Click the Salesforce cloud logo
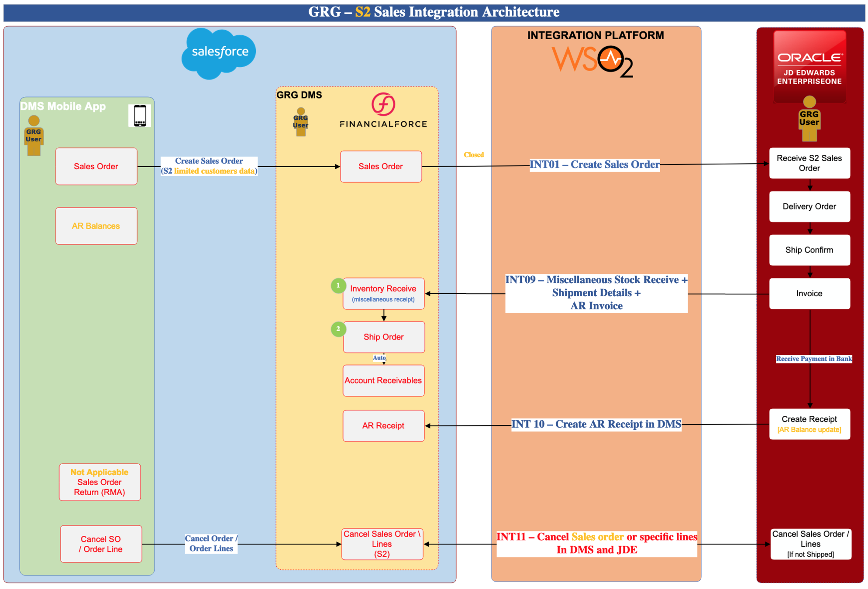Screen dimensions: 868x589 coord(219,53)
